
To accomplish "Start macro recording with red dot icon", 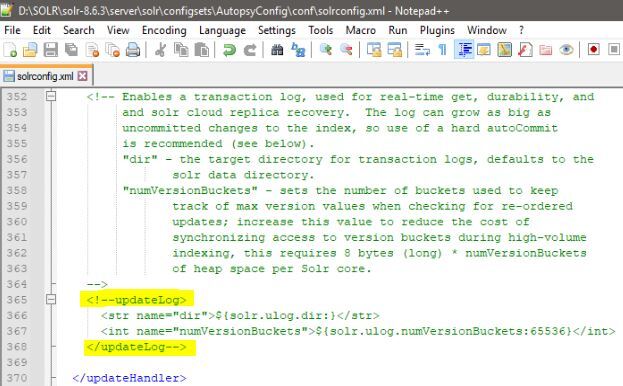I will point(594,50).
